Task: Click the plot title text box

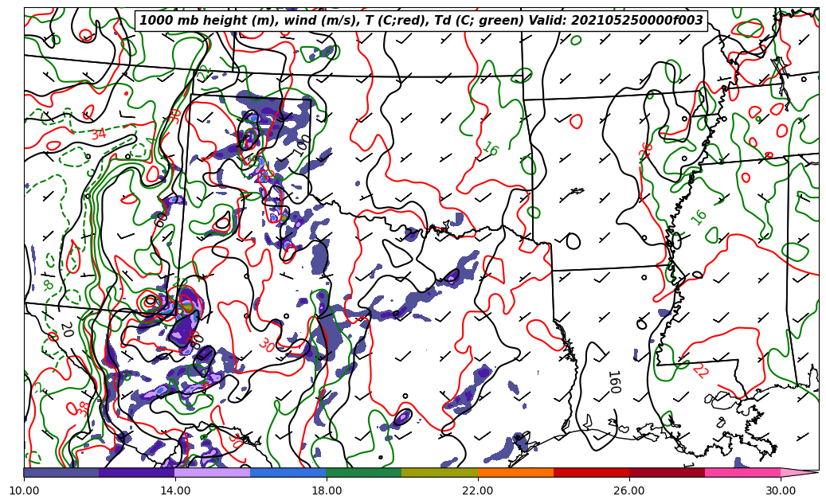Action: tap(421, 21)
